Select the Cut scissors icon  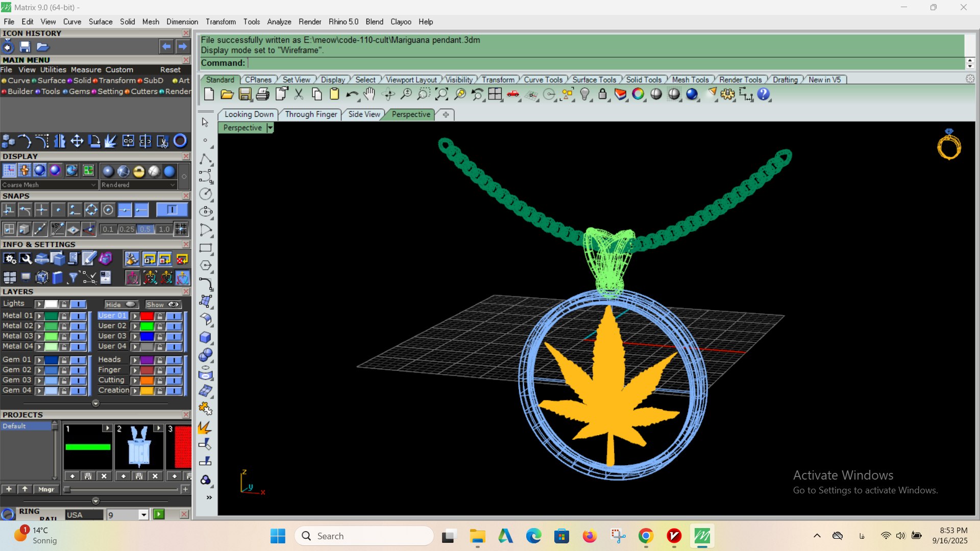(299, 94)
